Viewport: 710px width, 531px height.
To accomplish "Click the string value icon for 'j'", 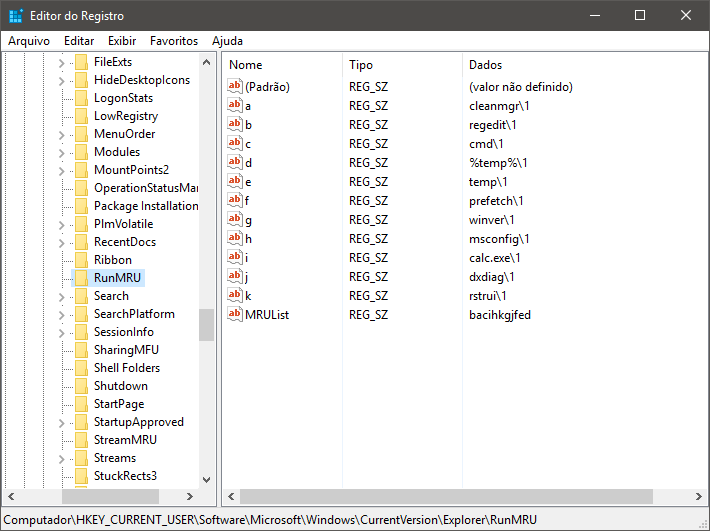I will pyautogui.click(x=235, y=277).
